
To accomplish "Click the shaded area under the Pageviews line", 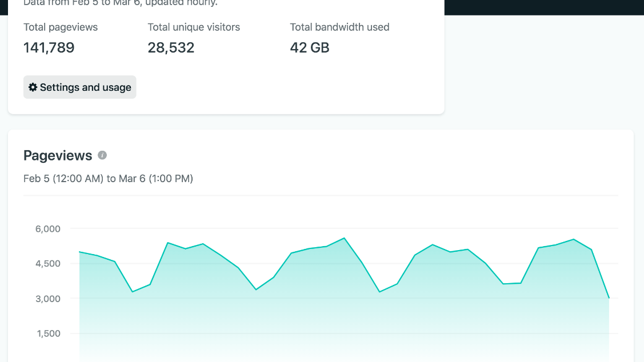I will (343, 320).
